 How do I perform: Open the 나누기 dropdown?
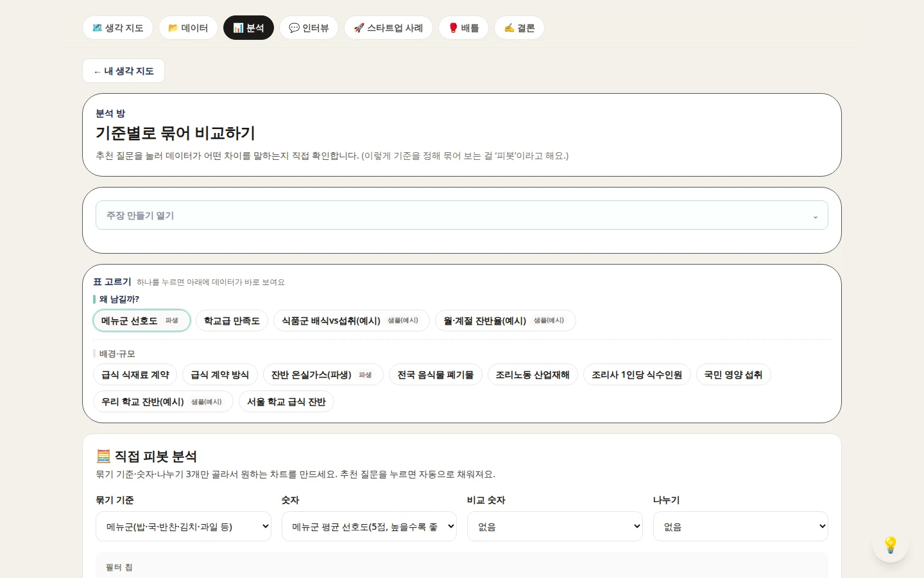(x=740, y=527)
